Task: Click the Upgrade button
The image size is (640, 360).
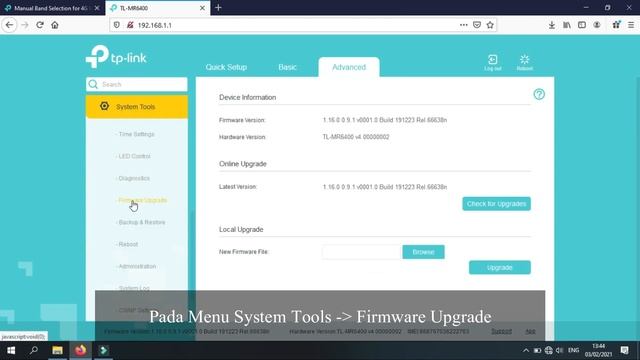Action: click(500, 267)
